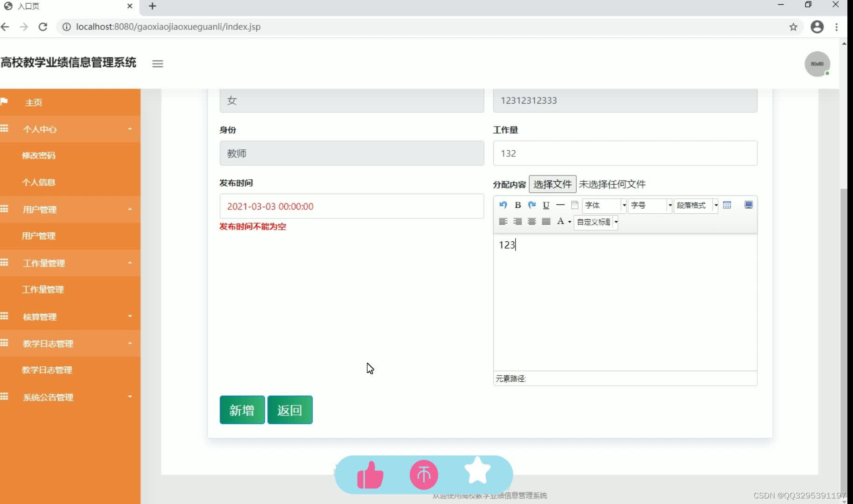Collapse the 个人中心 sidebar group
Image resolution: width=853 pixels, height=504 pixels.
pyautogui.click(x=70, y=129)
